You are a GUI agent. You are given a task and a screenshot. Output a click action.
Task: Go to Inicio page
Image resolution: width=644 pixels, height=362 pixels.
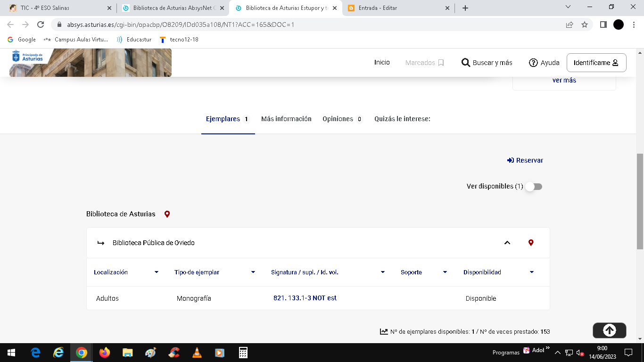382,62
